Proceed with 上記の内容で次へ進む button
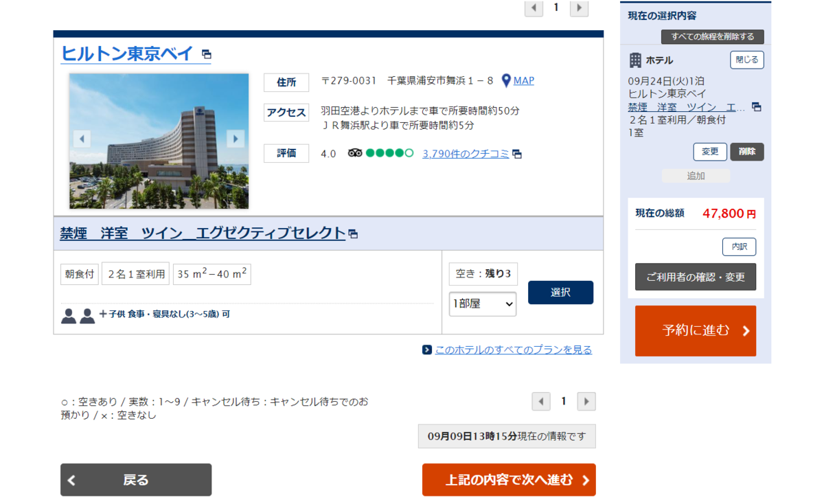This screenshot has width=824, height=504. pos(509,480)
